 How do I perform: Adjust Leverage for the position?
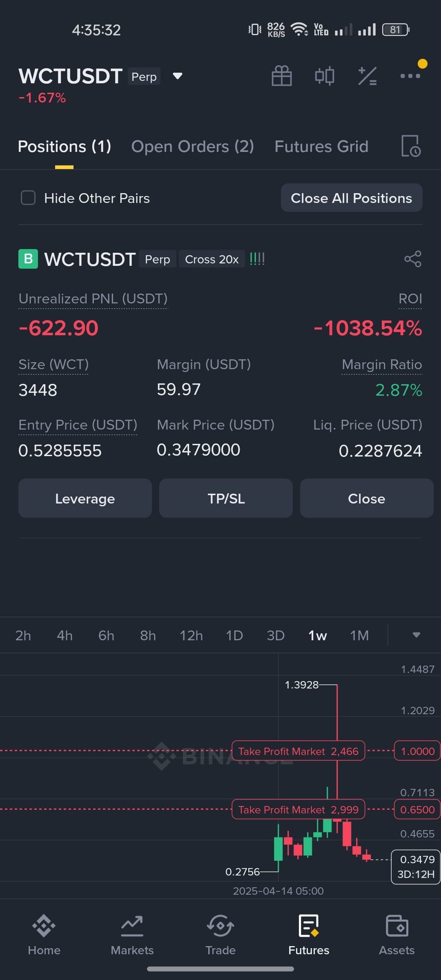pyautogui.click(x=85, y=498)
